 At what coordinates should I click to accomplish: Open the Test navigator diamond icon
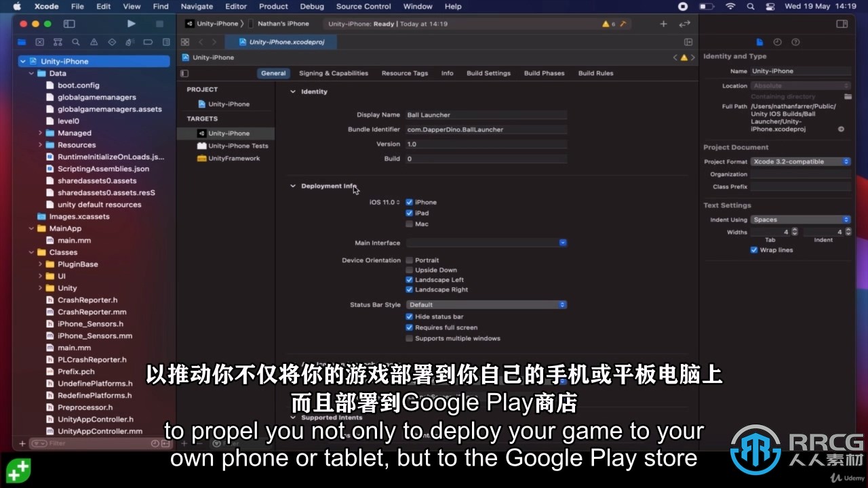point(112,42)
